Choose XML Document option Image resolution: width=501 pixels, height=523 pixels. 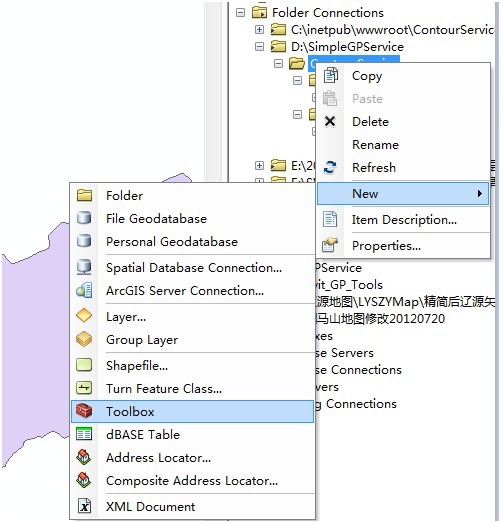point(192,506)
